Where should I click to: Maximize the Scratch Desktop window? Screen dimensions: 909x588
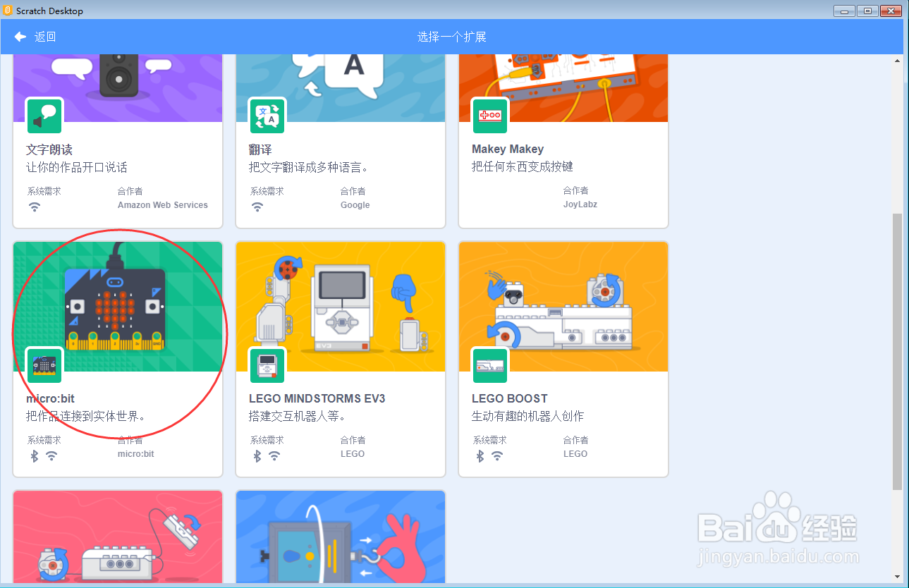pos(868,11)
